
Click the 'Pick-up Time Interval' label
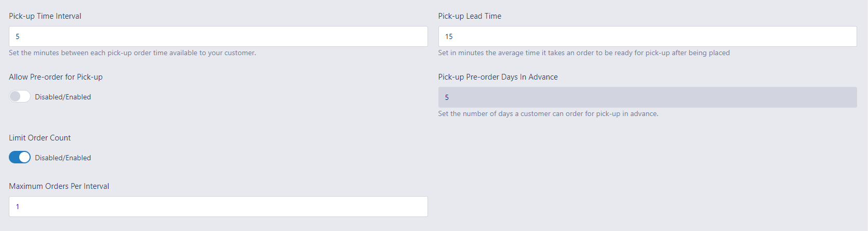point(45,16)
